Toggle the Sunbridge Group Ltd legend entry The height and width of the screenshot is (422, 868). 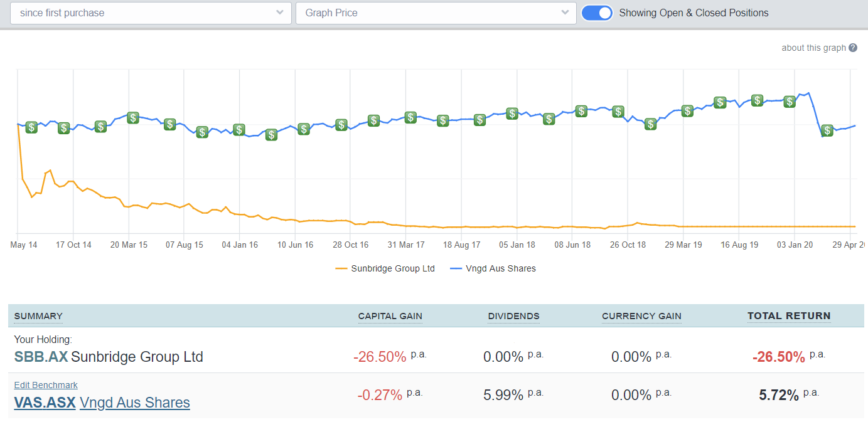tap(385, 268)
